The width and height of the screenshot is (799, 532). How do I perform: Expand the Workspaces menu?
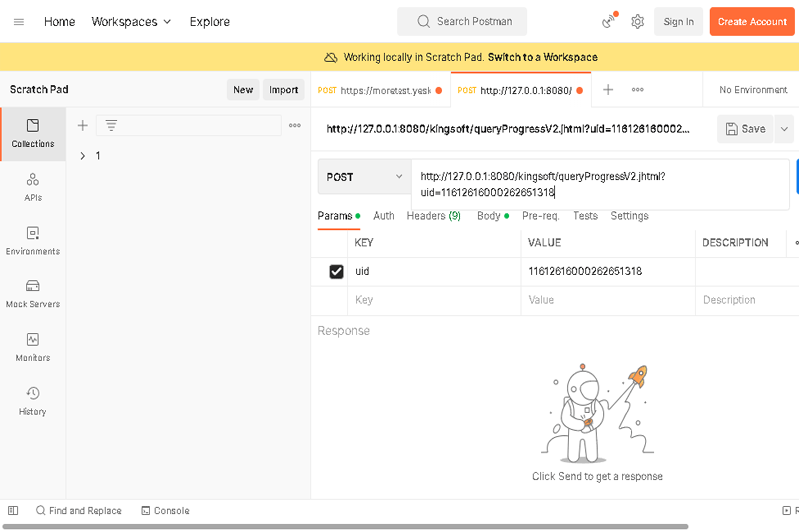coord(131,21)
